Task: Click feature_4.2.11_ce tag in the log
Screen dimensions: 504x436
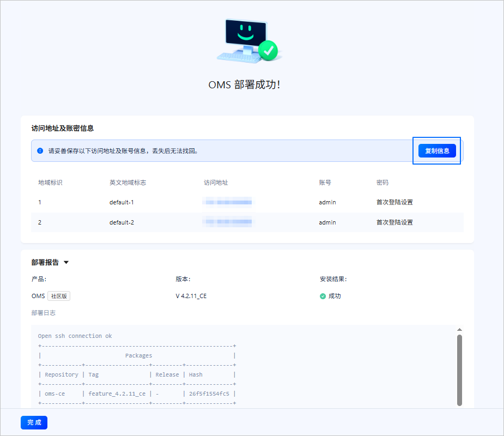Action: (x=117, y=393)
